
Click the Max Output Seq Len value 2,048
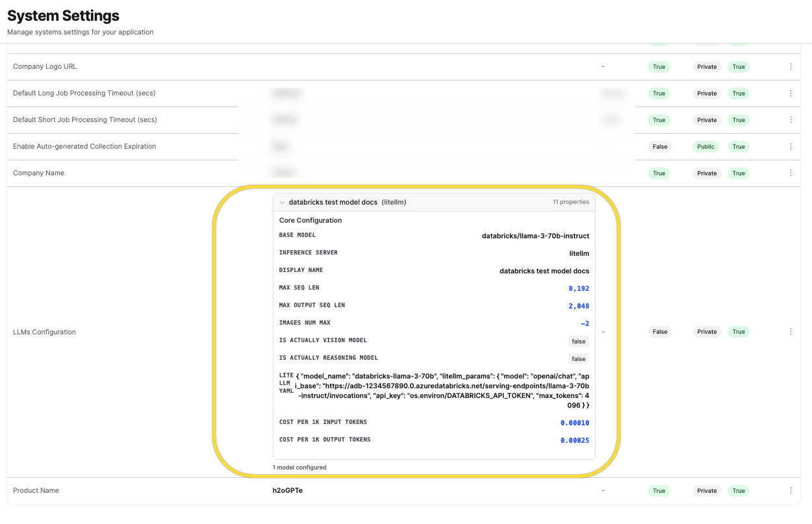coord(578,306)
